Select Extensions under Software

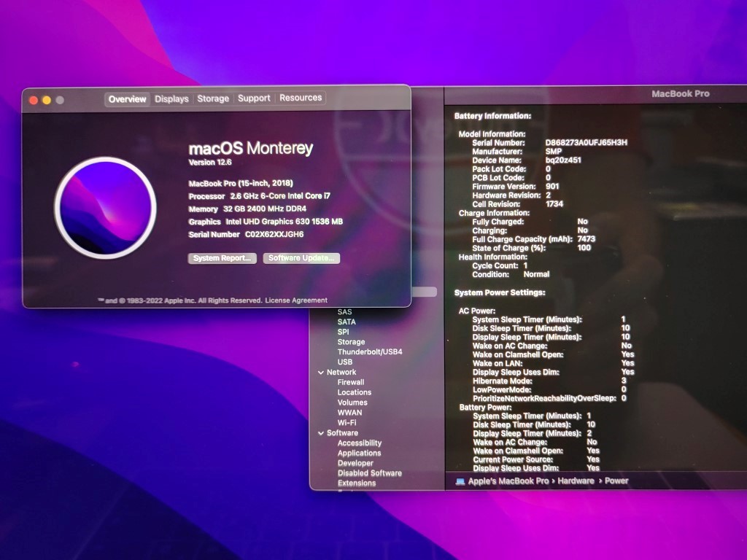coord(356,483)
